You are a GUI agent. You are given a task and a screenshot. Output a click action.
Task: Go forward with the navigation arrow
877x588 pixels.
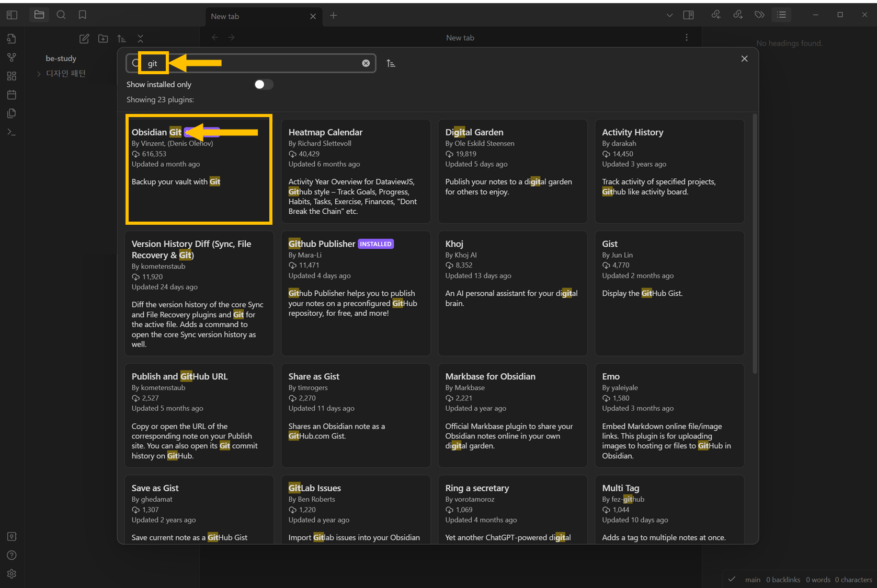(231, 38)
